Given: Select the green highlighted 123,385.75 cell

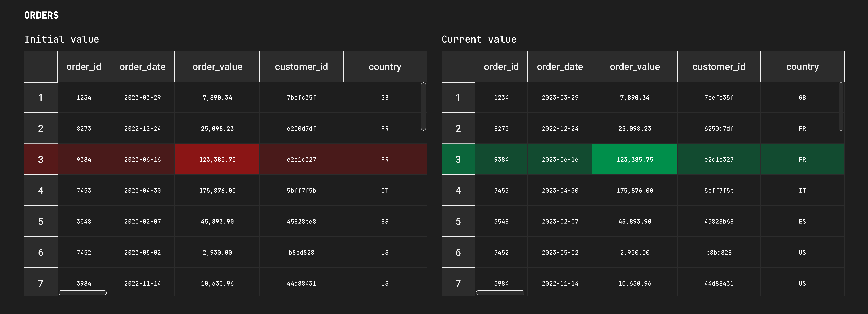Looking at the screenshot, I should click(x=635, y=159).
